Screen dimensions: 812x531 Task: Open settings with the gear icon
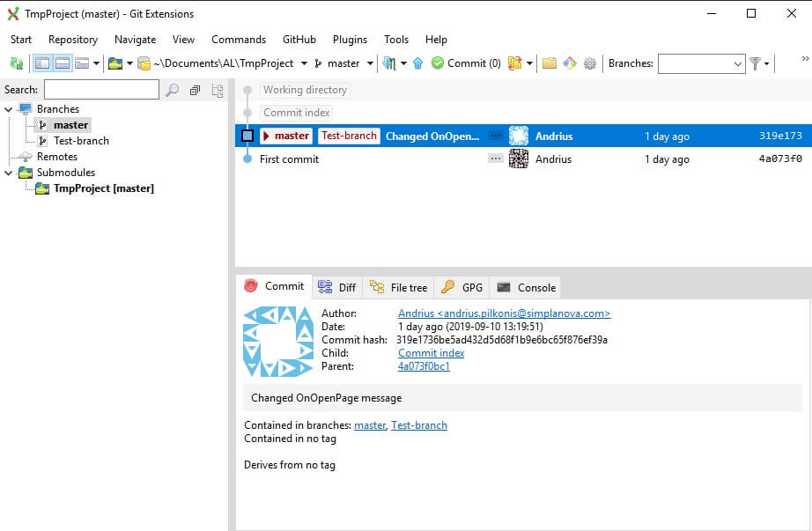point(590,63)
